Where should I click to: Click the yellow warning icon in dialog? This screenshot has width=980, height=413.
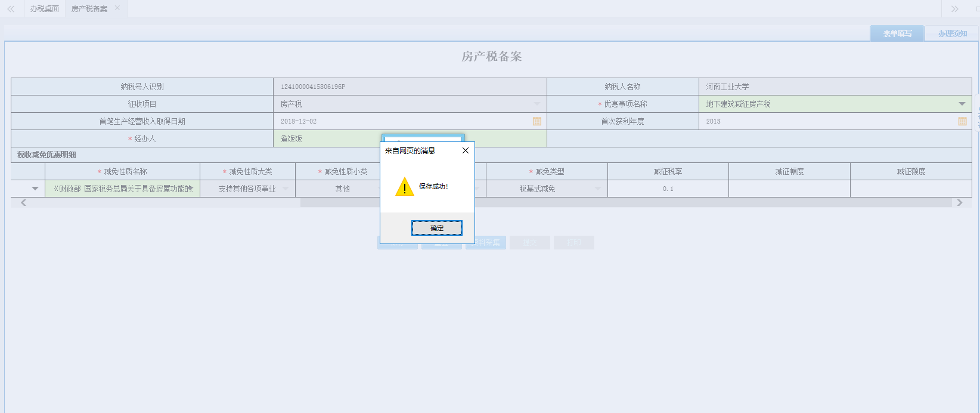coord(404,187)
